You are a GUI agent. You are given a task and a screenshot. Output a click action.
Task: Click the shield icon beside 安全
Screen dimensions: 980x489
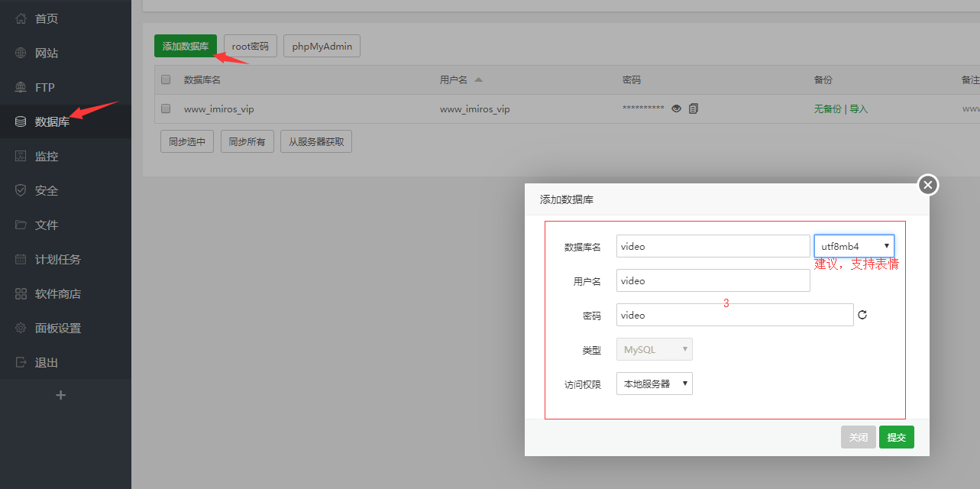[21, 190]
